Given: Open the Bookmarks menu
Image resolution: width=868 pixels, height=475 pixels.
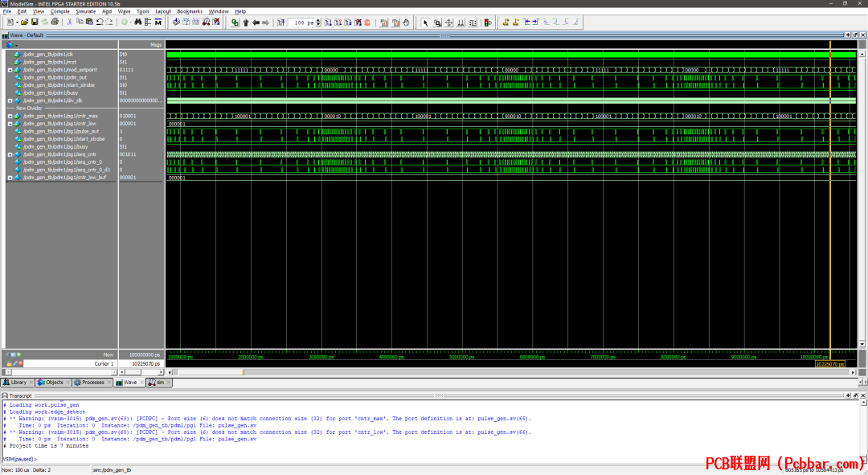Looking at the screenshot, I should click(190, 11).
